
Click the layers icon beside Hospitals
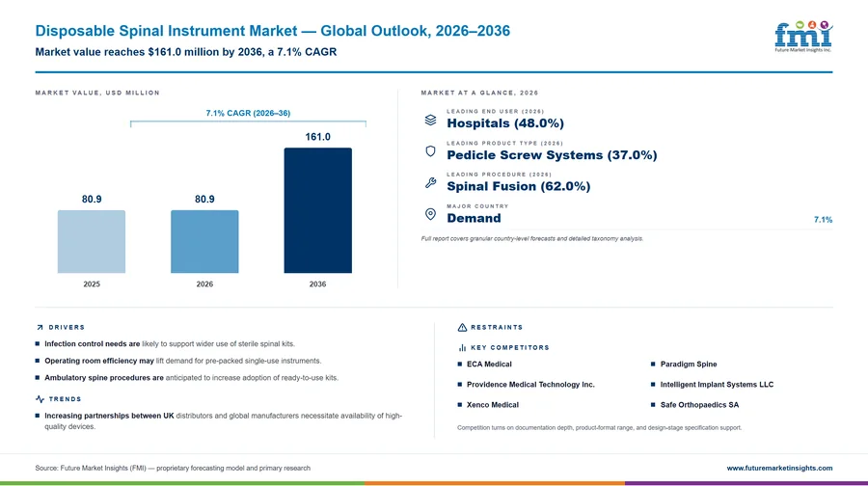point(430,120)
